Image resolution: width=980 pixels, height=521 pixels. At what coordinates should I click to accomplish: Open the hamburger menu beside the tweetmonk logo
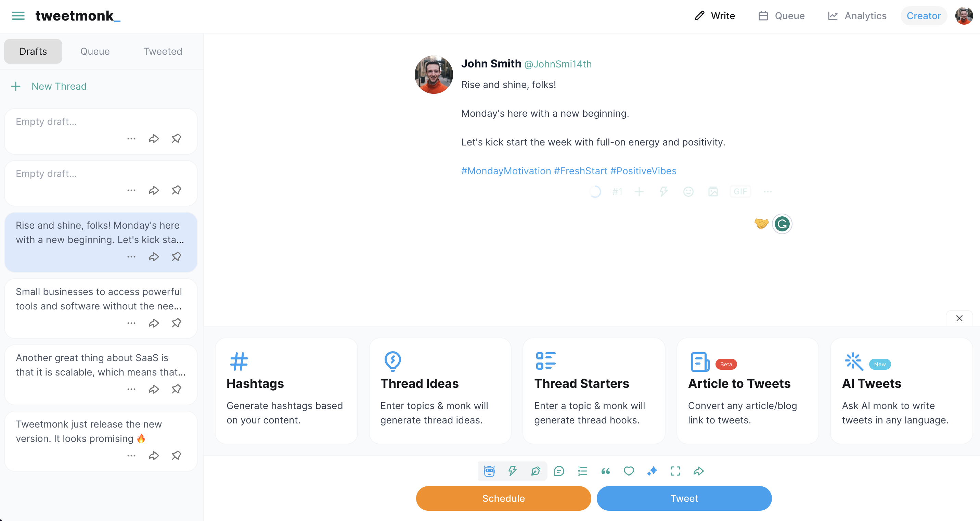pyautogui.click(x=18, y=16)
